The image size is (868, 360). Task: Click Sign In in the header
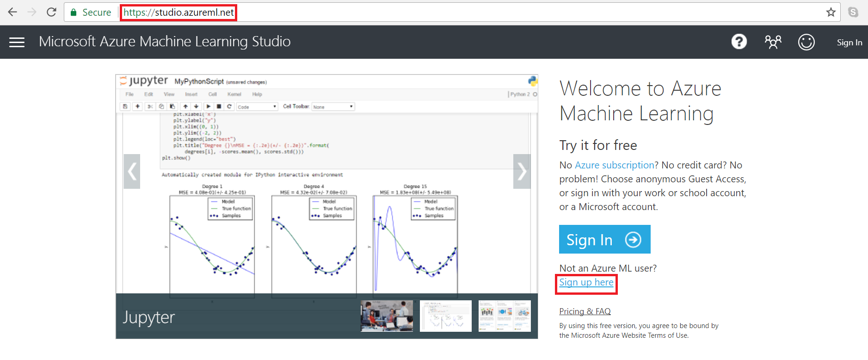[x=849, y=43]
